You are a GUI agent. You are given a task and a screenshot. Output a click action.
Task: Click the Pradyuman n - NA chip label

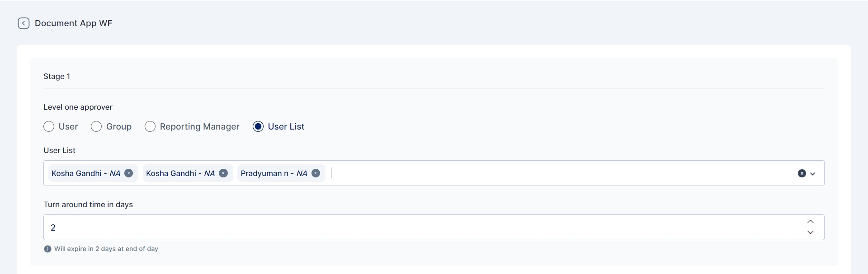(274, 173)
